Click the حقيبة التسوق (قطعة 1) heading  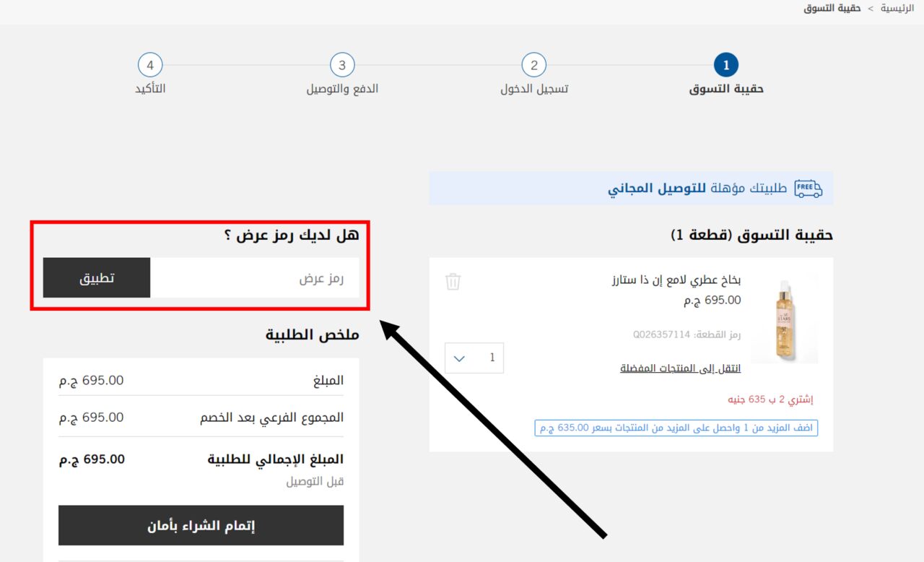click(x=751, y=235)
